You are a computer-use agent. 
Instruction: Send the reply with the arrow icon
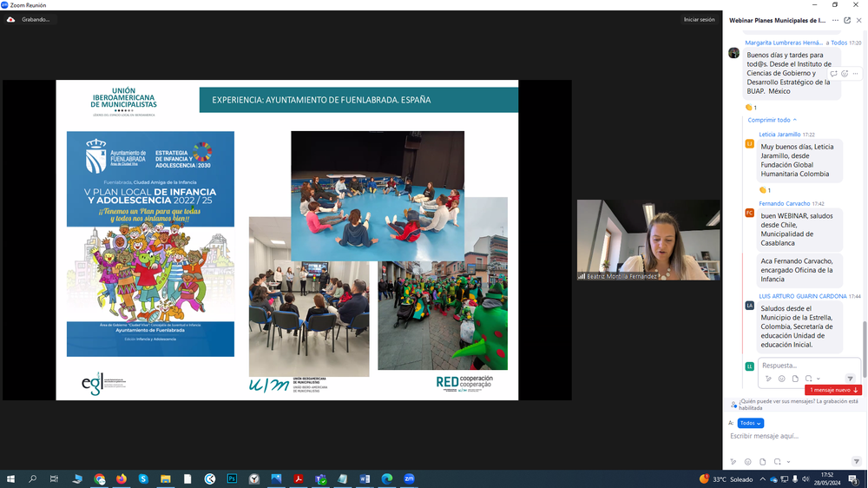pyautogui.click(x=850, y=379)
